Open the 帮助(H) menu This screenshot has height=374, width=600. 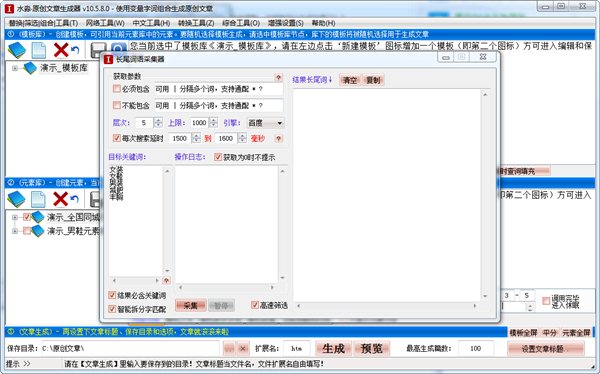pyautogui.click(x=323, y=23)
